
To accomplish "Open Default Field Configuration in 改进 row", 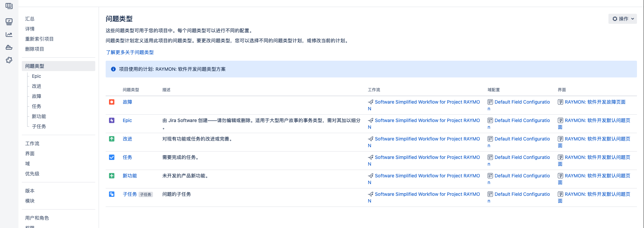I will (519, 142).
